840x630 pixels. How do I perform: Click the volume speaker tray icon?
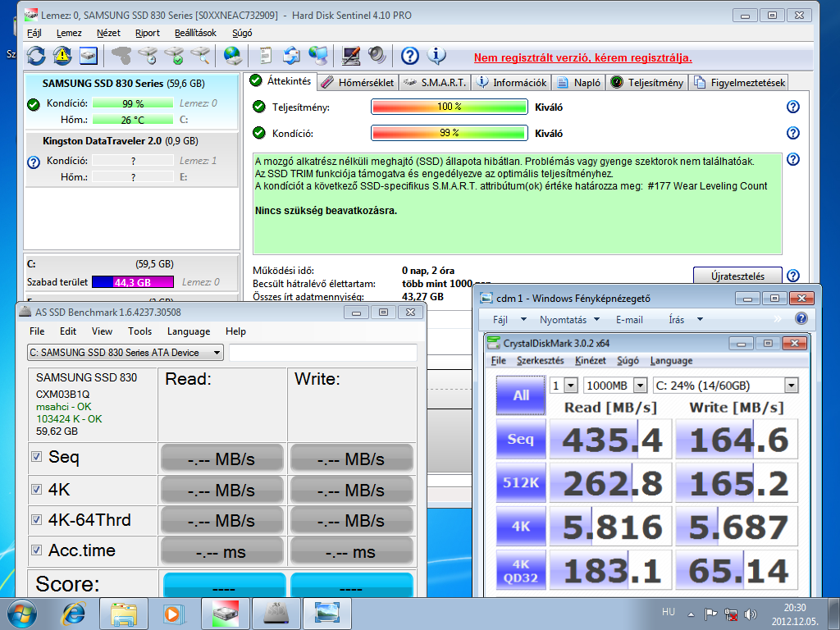[x=751, y=614]
